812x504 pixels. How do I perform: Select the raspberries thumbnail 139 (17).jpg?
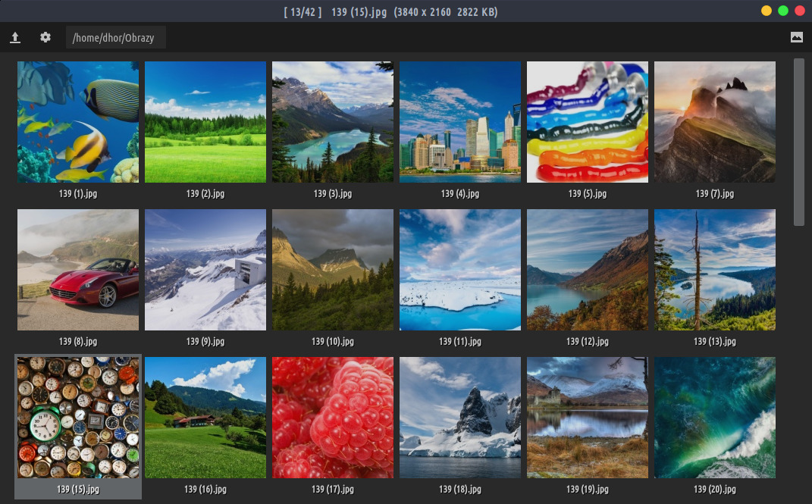click(333, 418)
